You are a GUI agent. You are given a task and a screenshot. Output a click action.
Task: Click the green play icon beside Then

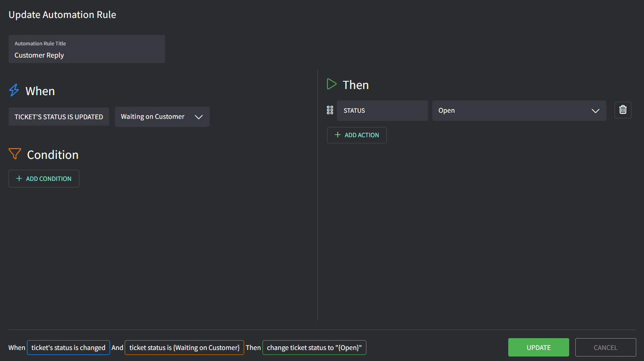331,85
